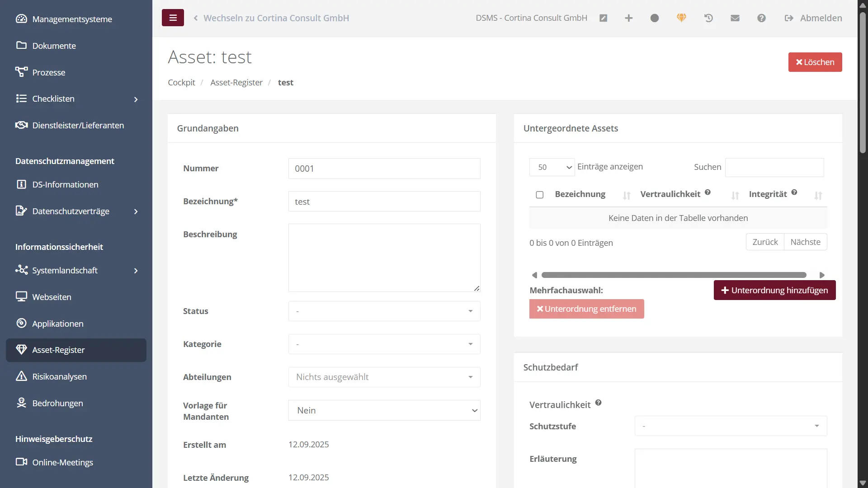Click the Löschen button
Screen dimensions: 868x488
point(815,62)
